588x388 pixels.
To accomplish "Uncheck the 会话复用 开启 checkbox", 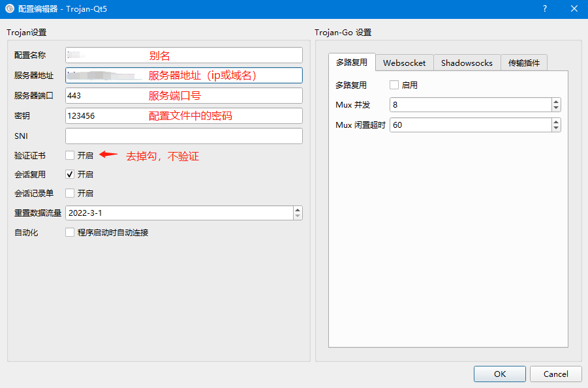I will click(70, 174).
